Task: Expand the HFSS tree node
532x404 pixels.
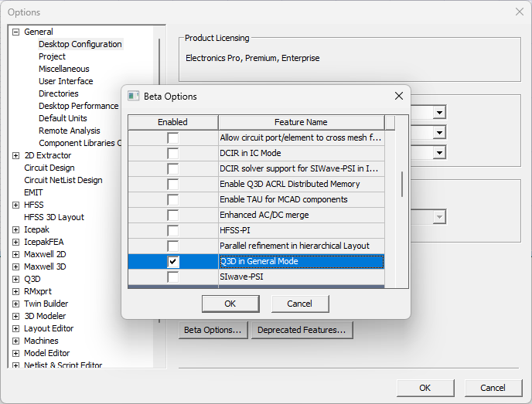Action: point(15,205)
